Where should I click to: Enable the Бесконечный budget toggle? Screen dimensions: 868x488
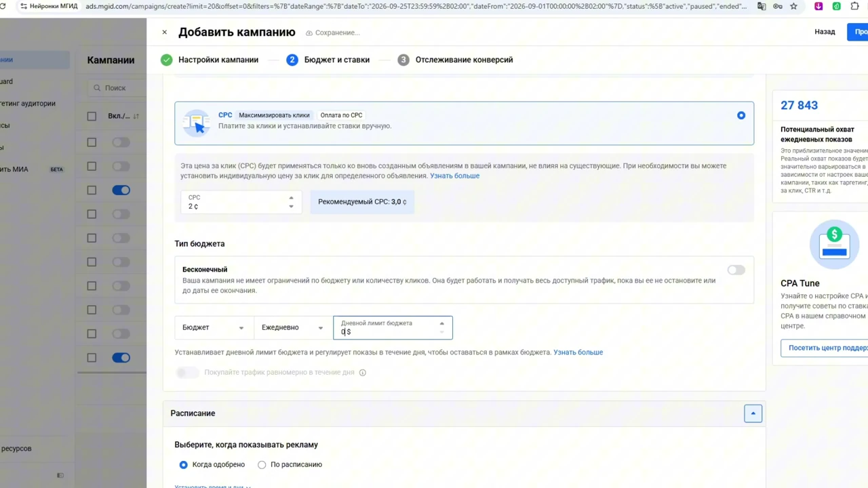736,270
